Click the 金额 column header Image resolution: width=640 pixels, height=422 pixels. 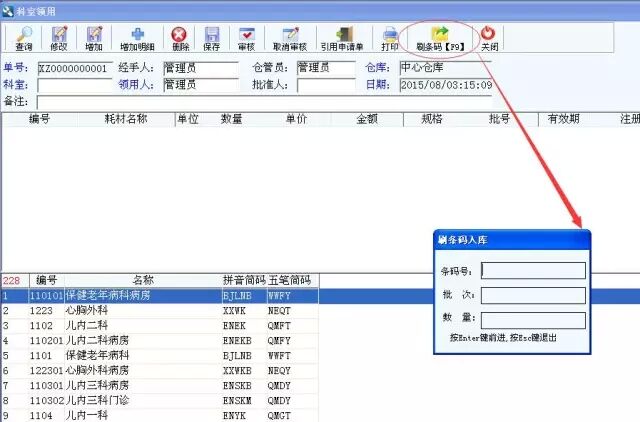[x=367, y=119]
